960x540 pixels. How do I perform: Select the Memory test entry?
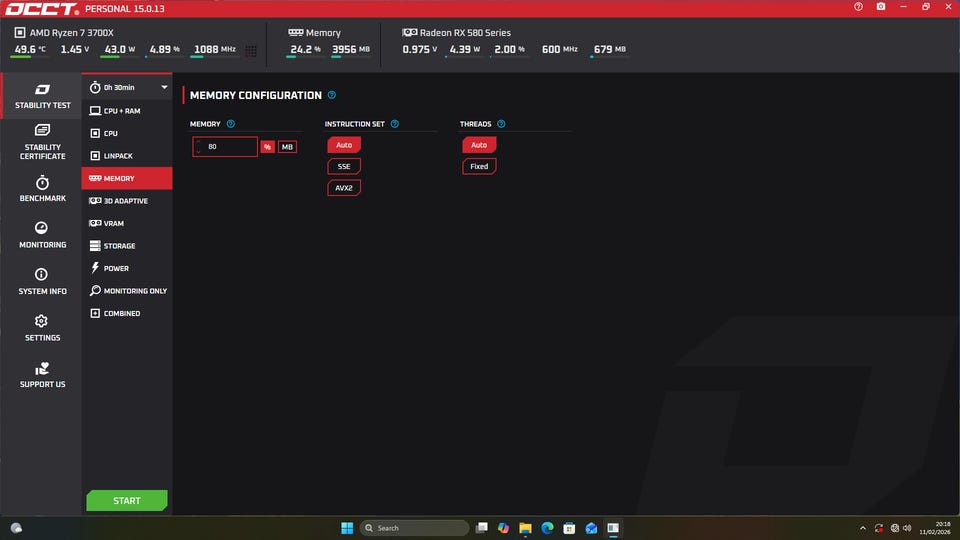(127, 178)
